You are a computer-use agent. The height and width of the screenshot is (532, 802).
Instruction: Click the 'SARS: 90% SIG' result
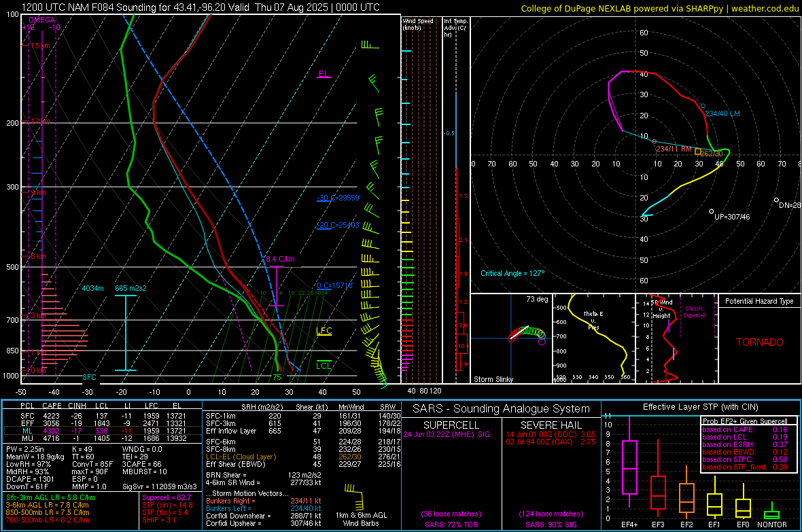click(x=551, y=525)
